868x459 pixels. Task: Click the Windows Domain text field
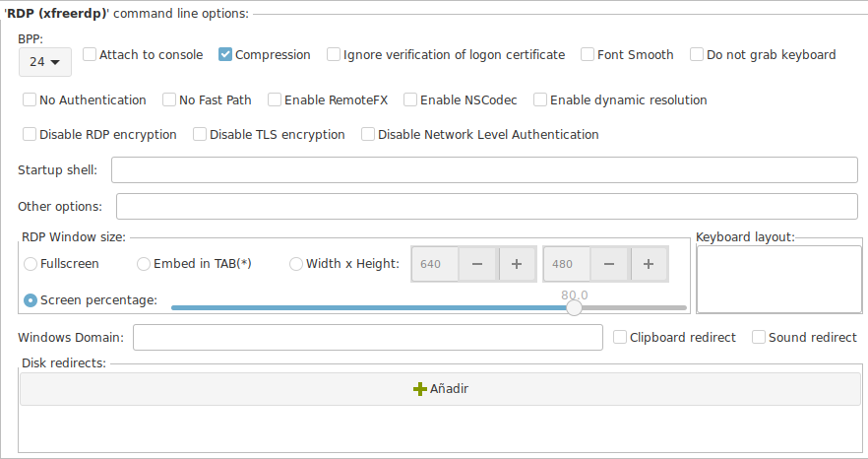[x=368, y=337]
